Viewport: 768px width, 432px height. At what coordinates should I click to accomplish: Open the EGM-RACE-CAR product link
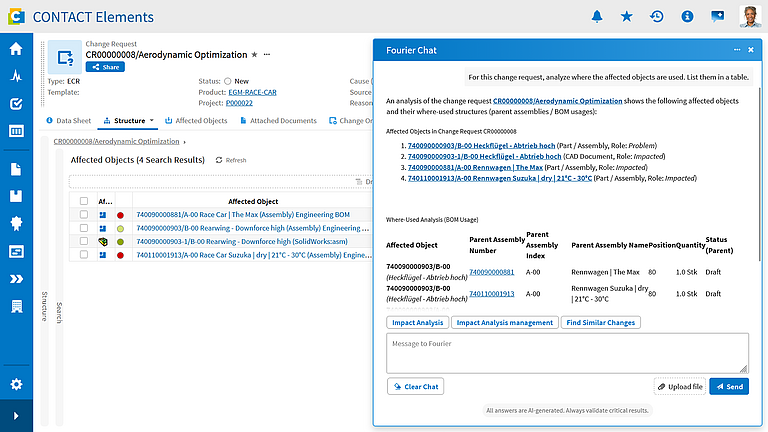point(252,92)
